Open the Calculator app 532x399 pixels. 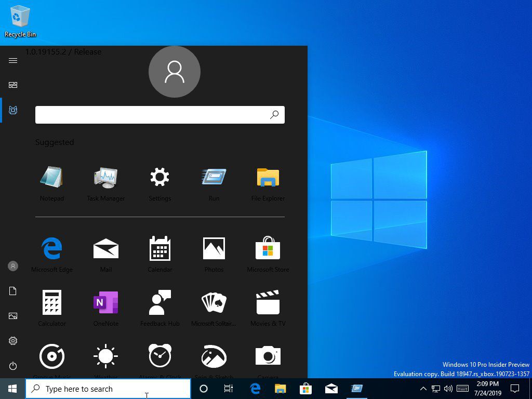point(51,309)
